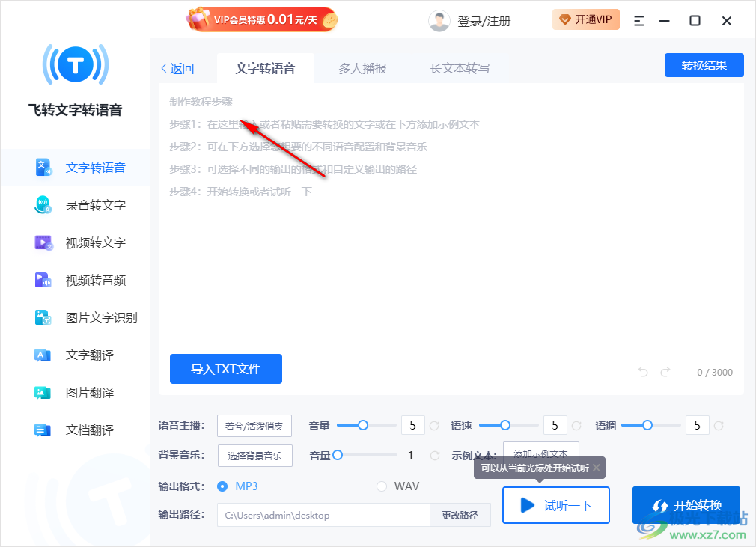Switch to the 文字转语音 tab
756x547 pixels.
point(265,68)
